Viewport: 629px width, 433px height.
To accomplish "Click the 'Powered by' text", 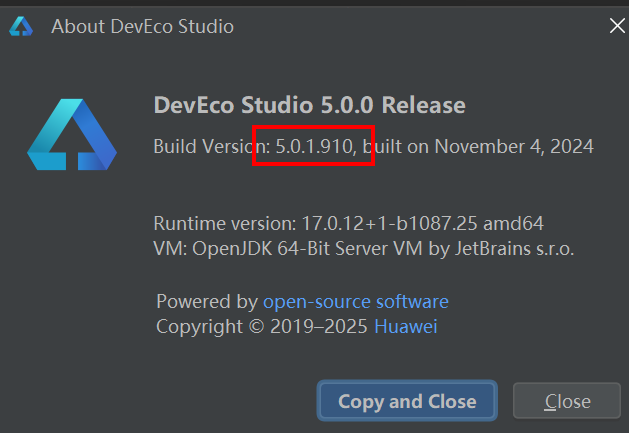I will tap(207, 301).
